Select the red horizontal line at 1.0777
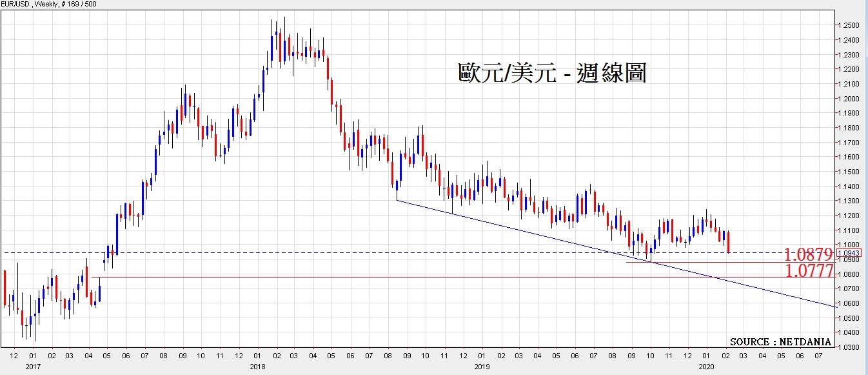The width and height of the screenshot is (868, 375). (387, 277)
